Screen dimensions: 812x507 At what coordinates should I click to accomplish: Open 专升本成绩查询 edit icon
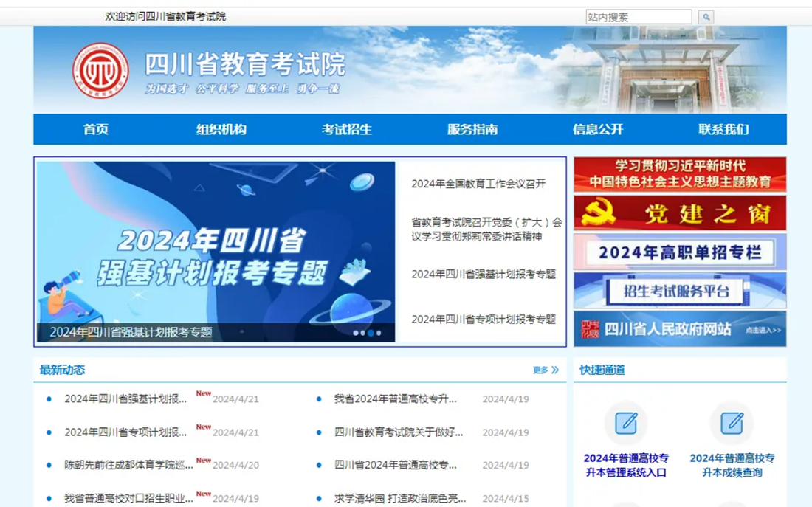pyautogui.click(x=732, y=423)
